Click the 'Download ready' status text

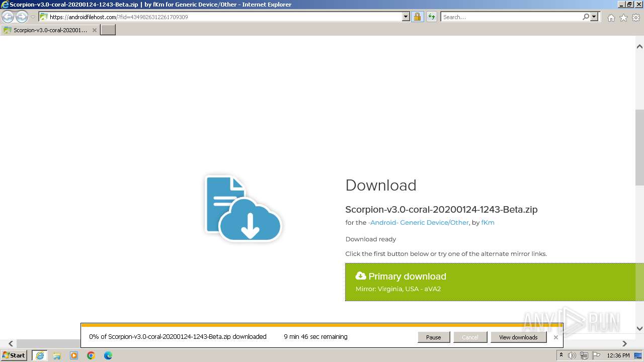370,239
